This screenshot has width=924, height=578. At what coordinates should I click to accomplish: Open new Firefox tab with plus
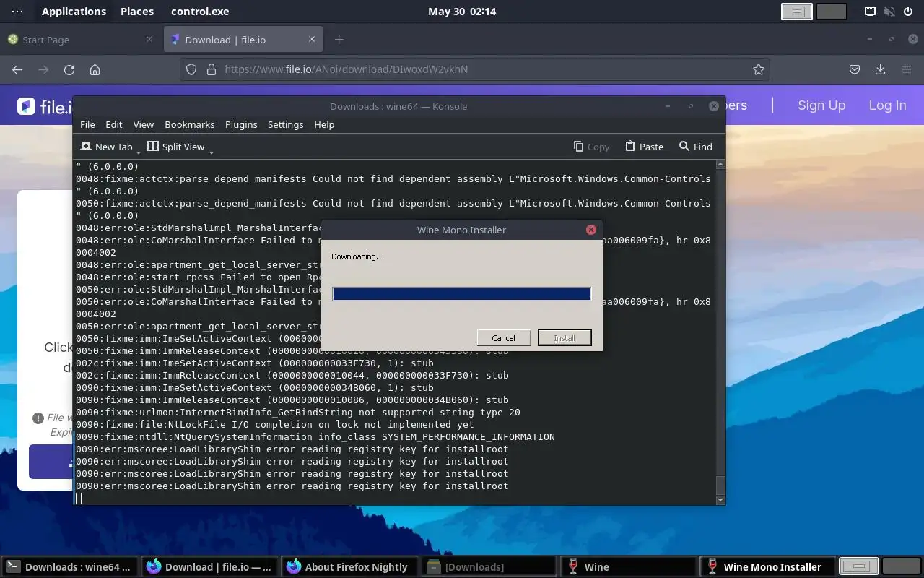click(339, 39)
